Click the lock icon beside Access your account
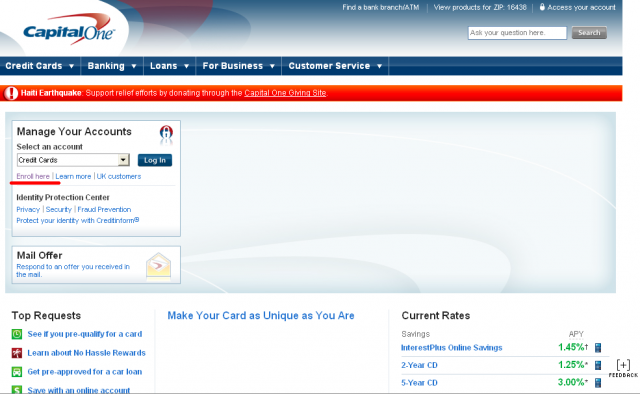The width and height of the screenshot is (640, 394). 542,7
